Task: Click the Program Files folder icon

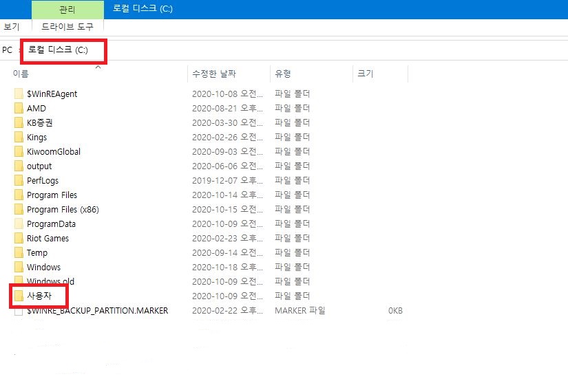Action: pyautogui.click(x=19, y=195)
